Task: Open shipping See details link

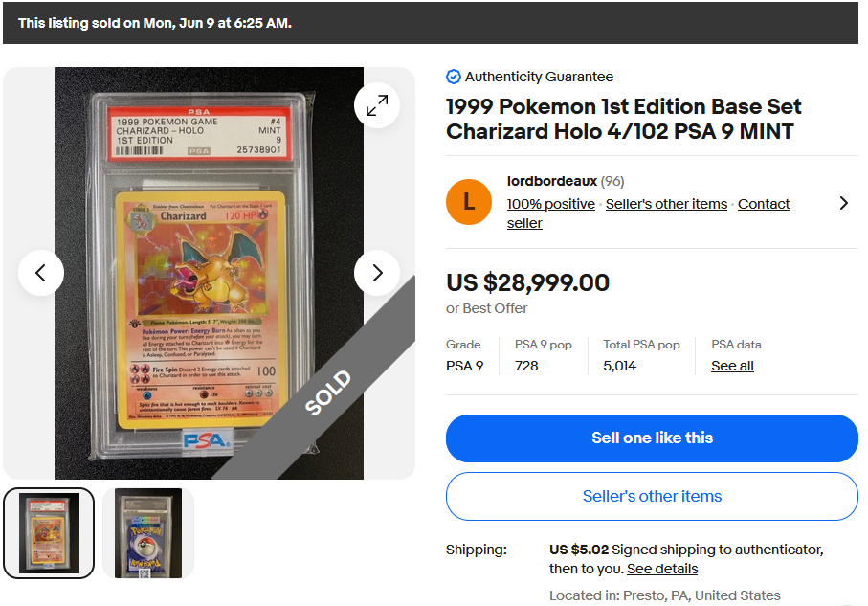Action: (662, 569)
